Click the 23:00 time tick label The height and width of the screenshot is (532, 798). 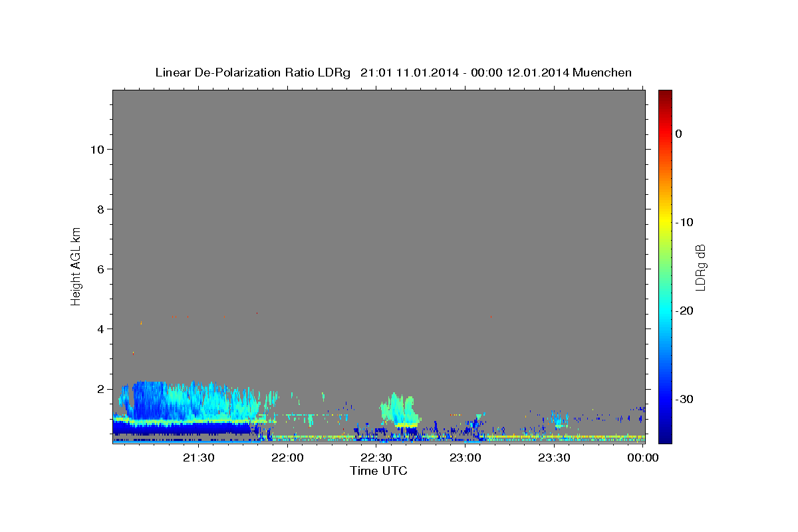pos(465,458)
